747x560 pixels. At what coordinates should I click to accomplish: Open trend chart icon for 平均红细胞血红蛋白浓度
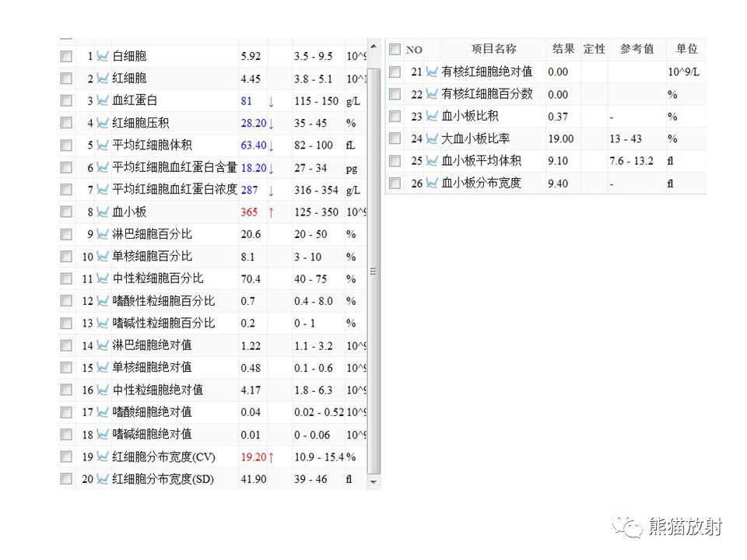(103, 190)
